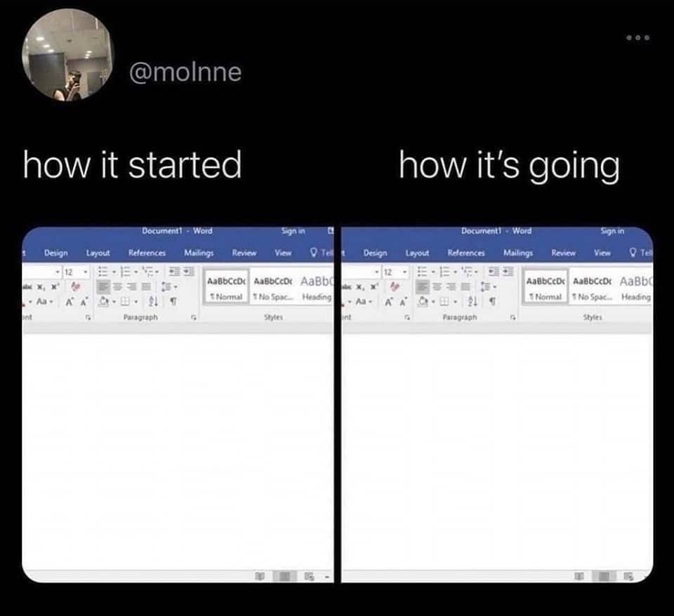
Task: Select Center alignment in the 'how it started' ribbon
Action: click(x=118, y=287)
